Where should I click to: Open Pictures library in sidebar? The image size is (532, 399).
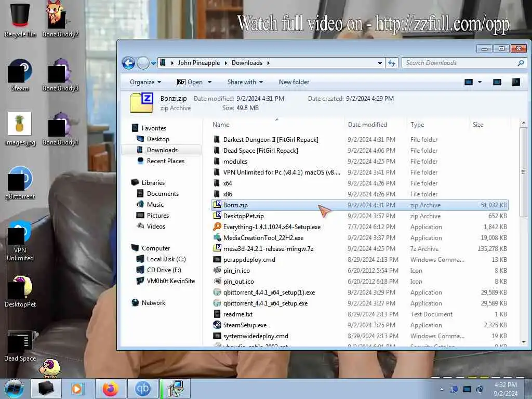[x=158, y=215]
